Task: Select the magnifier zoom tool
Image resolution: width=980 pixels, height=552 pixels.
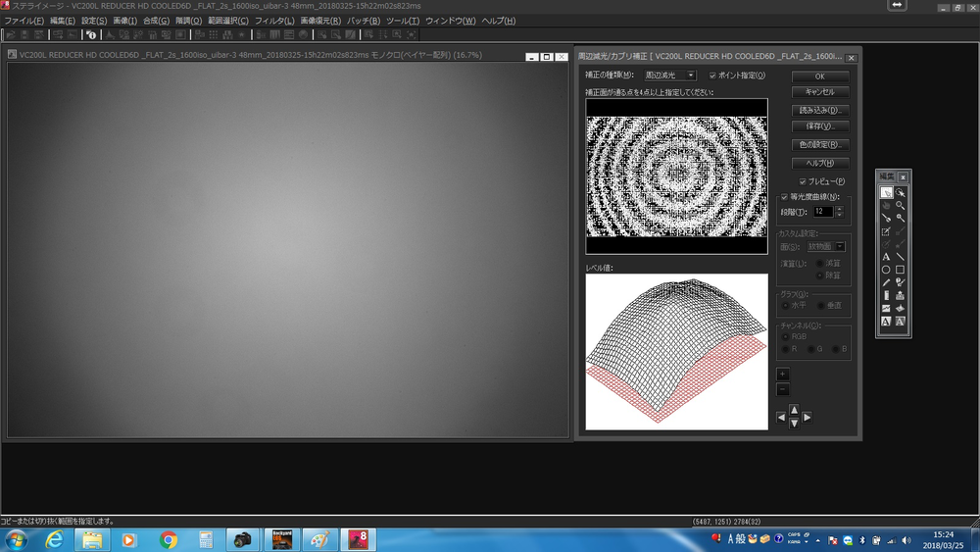Action: pyautogui.click(x=900, y=206)
